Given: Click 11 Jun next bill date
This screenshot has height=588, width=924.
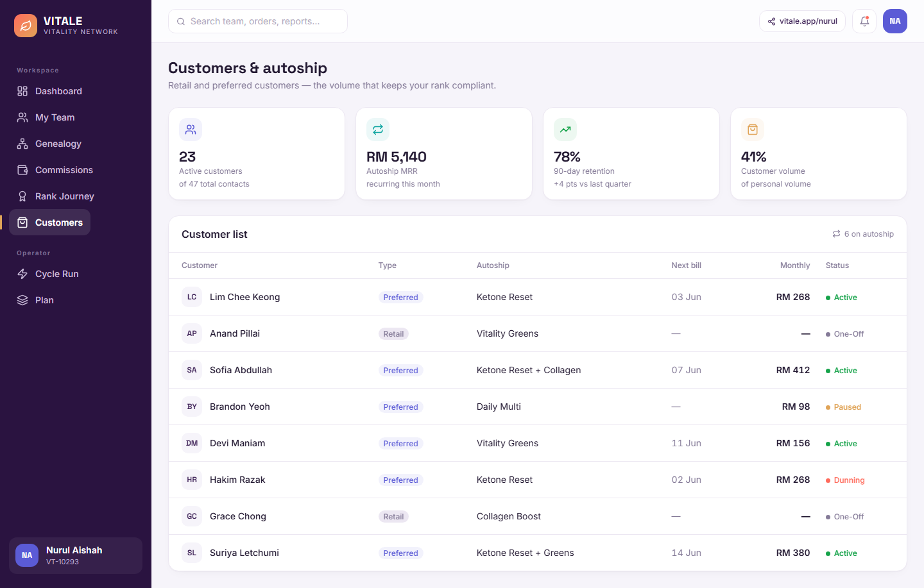Looking at the screenshot, I should pos(687,443).
